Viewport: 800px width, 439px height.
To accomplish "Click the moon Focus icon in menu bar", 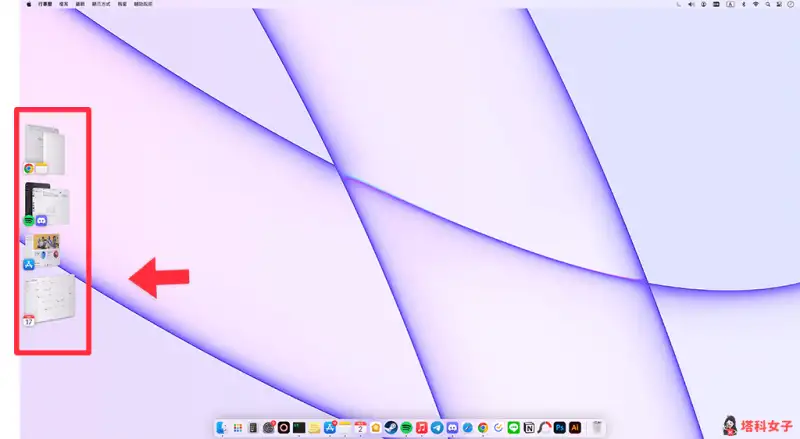I will pos(679,4).
